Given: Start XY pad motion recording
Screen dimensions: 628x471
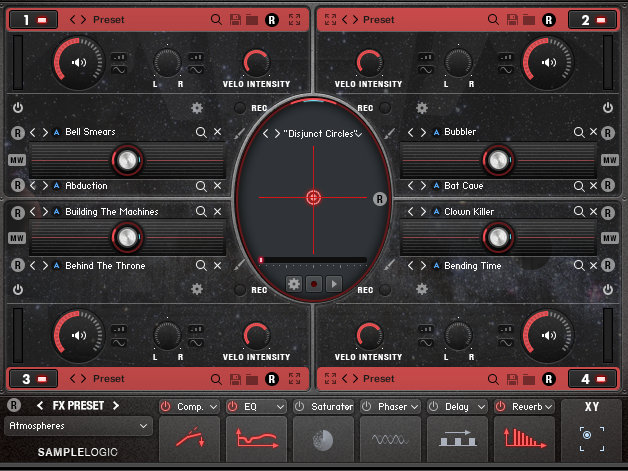Looking at the screenshot, I should [314, 284].
